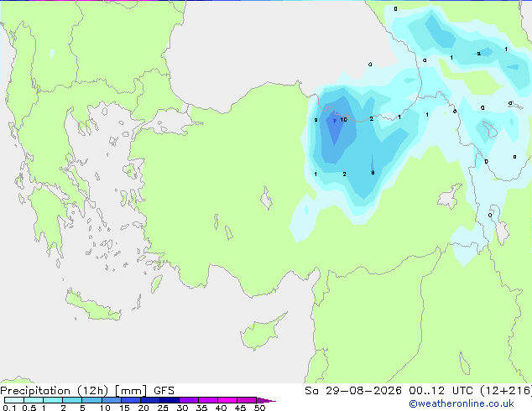Click the island of Crete on the map
532x411 pixels.
click(92, 307)
